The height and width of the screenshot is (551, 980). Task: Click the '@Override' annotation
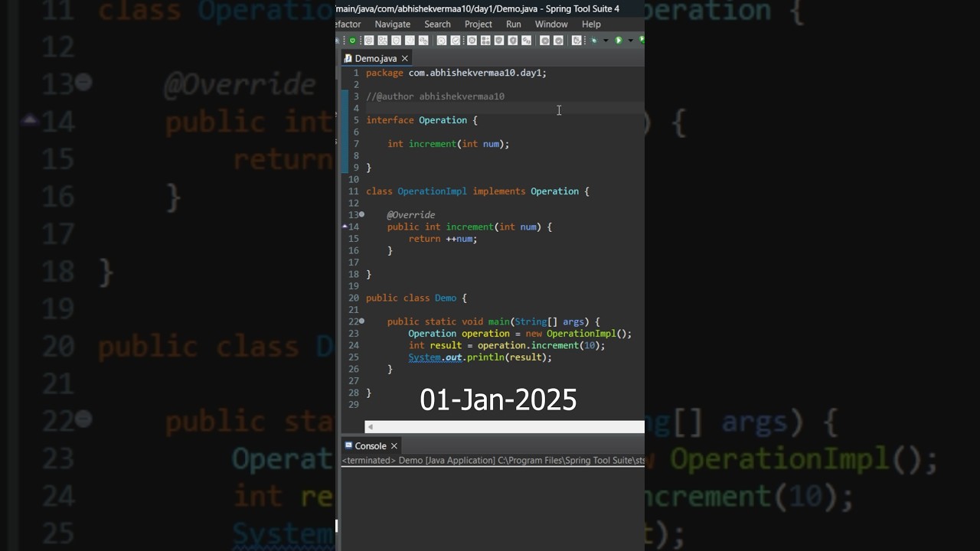coord(411,215)
